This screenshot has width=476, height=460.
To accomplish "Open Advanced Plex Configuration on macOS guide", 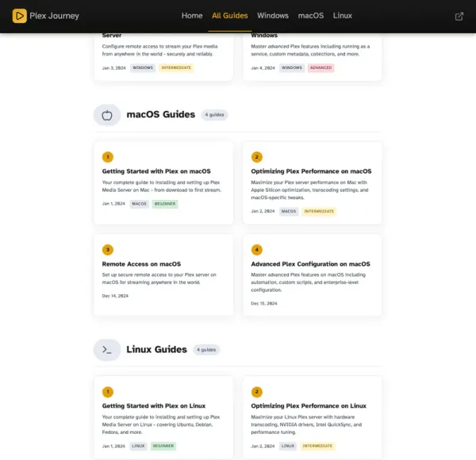I will coord(310,264).
